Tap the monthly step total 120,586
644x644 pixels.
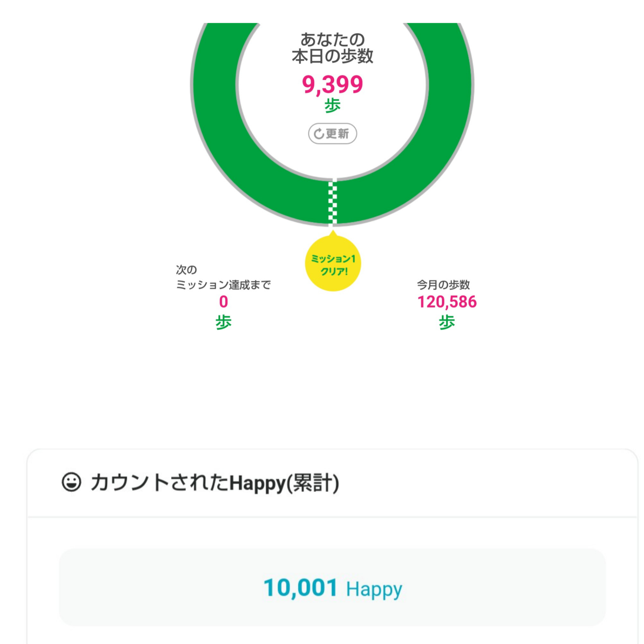[x=447, y=302]
